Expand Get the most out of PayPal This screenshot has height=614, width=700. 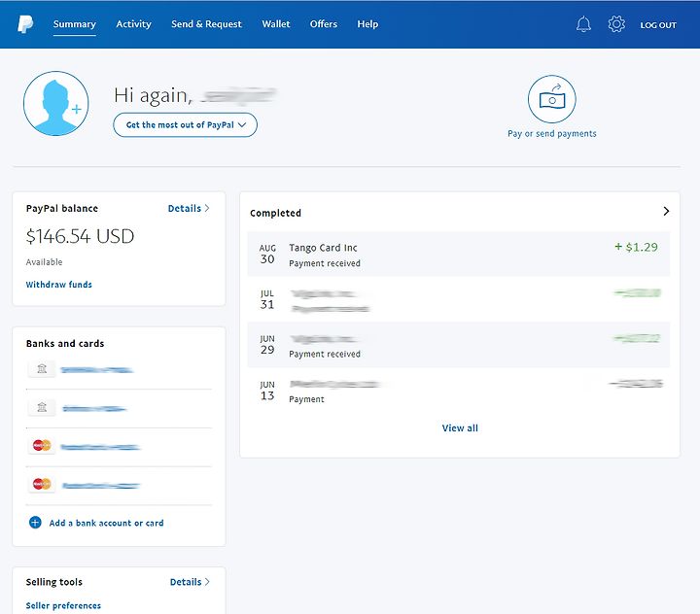click(186, 125)
